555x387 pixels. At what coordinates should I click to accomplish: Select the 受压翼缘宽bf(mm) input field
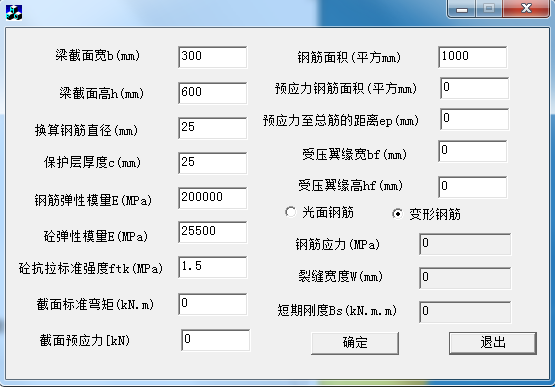click(473, 151)
